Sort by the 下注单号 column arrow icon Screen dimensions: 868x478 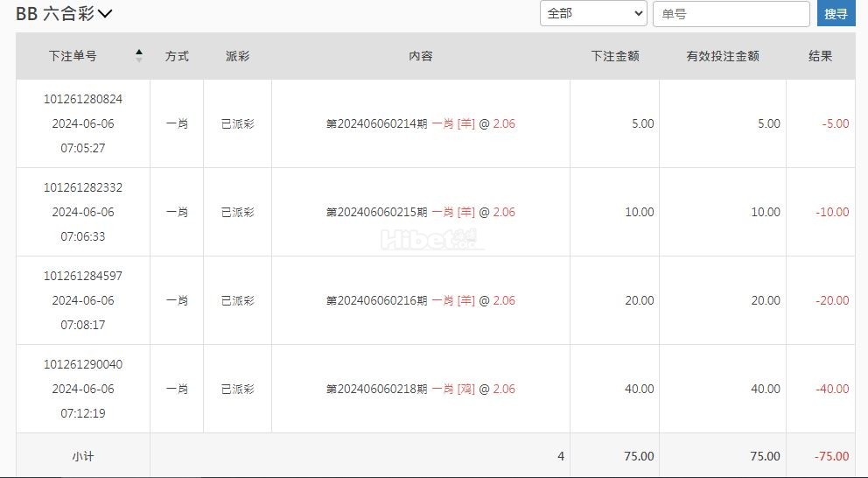pyautogui.click(x=139, y=55)
